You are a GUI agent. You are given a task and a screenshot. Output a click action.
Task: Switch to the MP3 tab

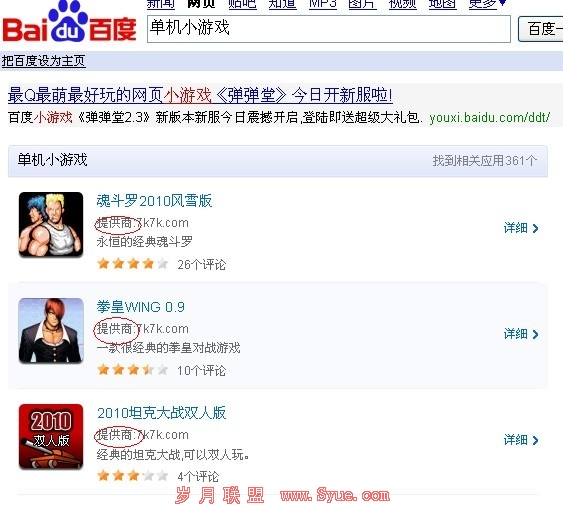coord(323,4)
